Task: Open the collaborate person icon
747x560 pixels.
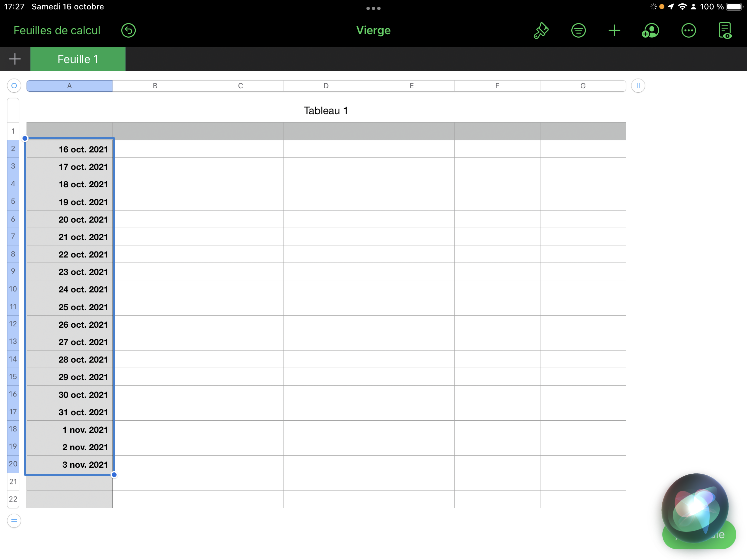Action: 650,31
